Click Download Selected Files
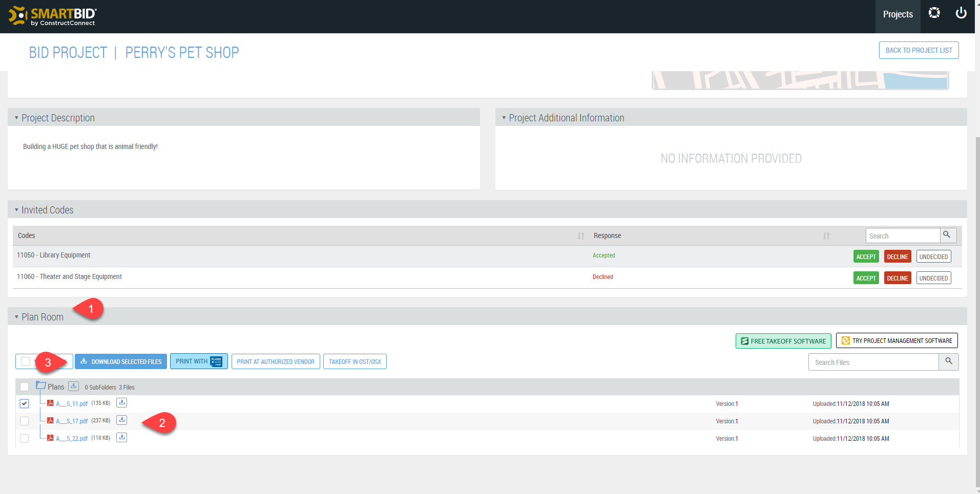 [x=121, y=361]
